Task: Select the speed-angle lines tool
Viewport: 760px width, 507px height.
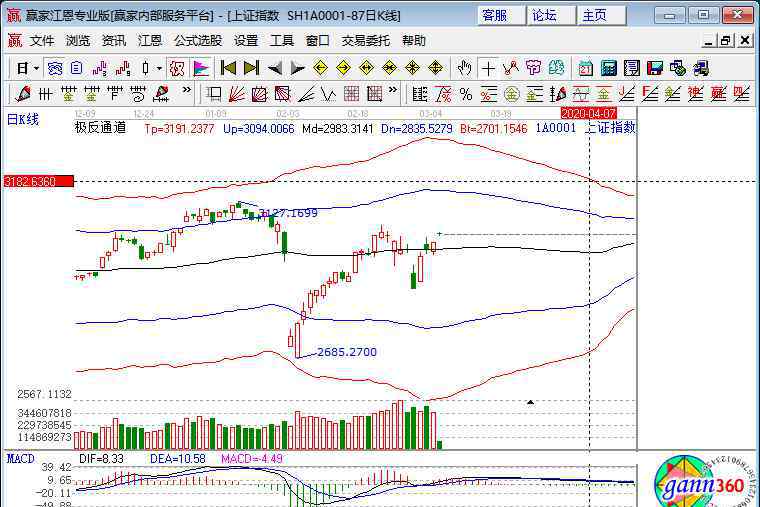Action: coord(305,93)
